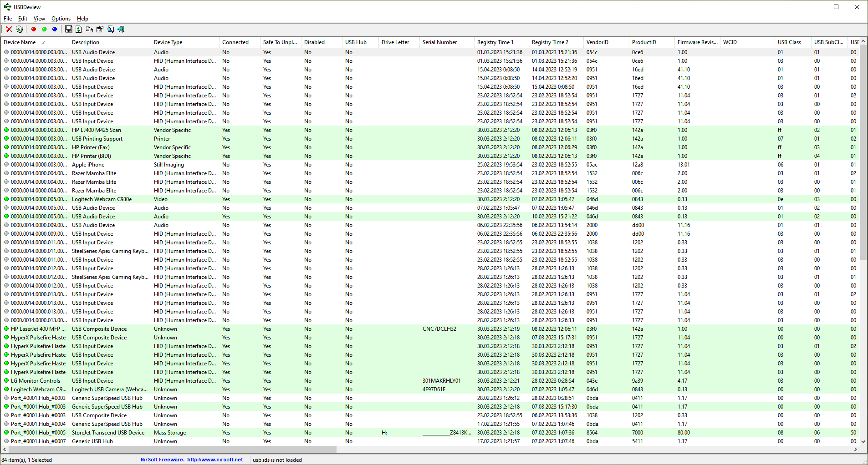Click the green dot enable device icon
Viewport: 868px width, 465px height.
click(x=44, y=29)
